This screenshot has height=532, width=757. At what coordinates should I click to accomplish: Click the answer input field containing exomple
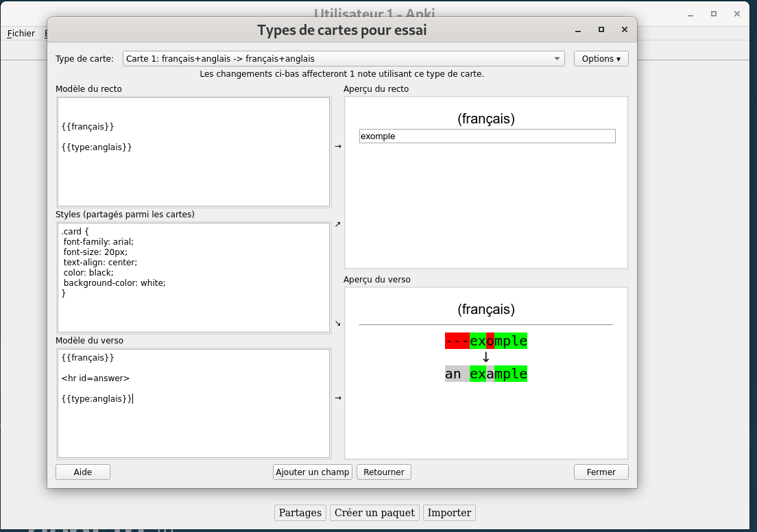[x=487, y=136]
